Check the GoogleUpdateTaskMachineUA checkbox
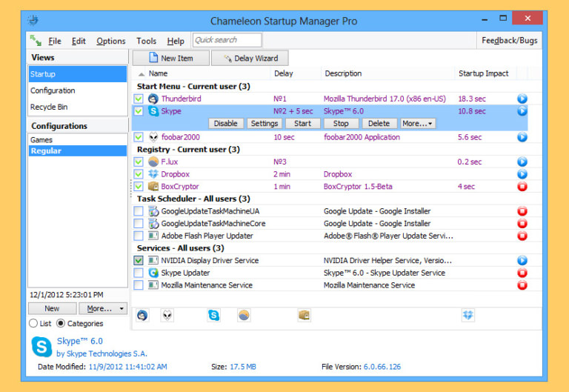Image resolution: width=569 pixels, height=392 pixels. pyautogui.click(x=139, y=211)
